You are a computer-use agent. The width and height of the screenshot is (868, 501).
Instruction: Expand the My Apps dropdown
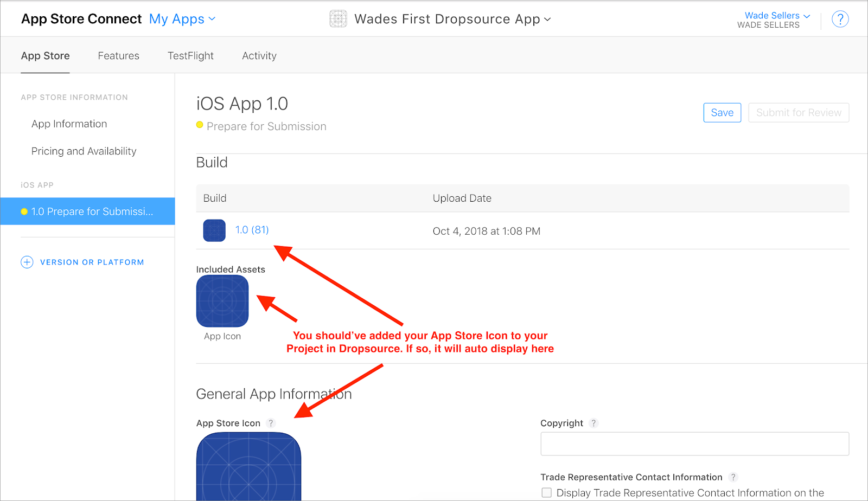pos(182,19)
